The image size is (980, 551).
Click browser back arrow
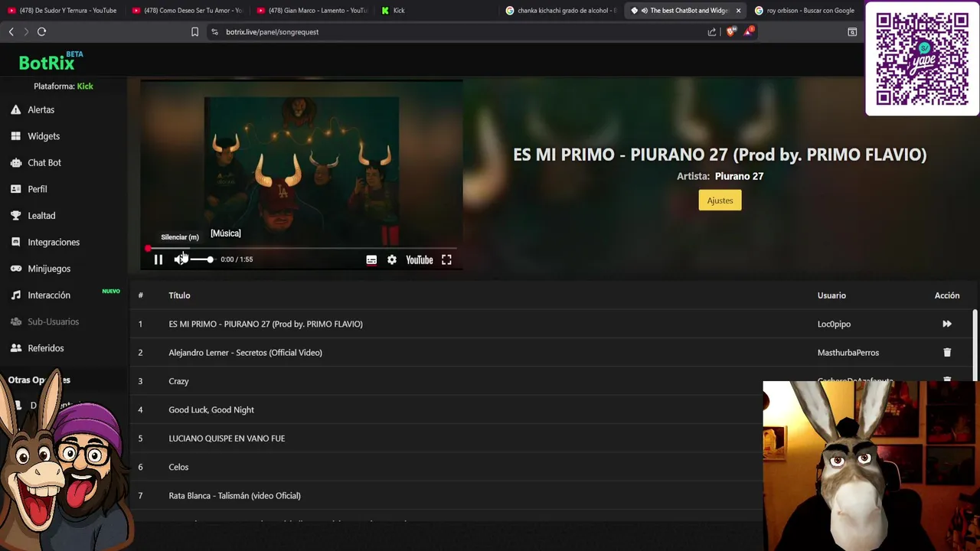click(11, 31)
